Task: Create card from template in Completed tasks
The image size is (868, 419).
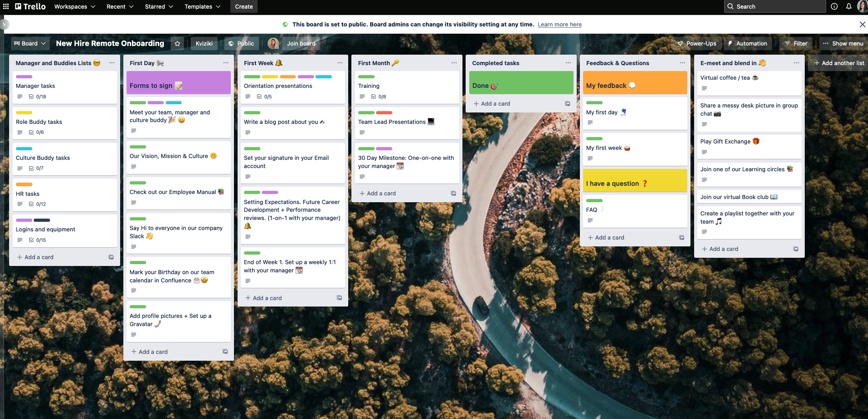Action: [568, 104]
